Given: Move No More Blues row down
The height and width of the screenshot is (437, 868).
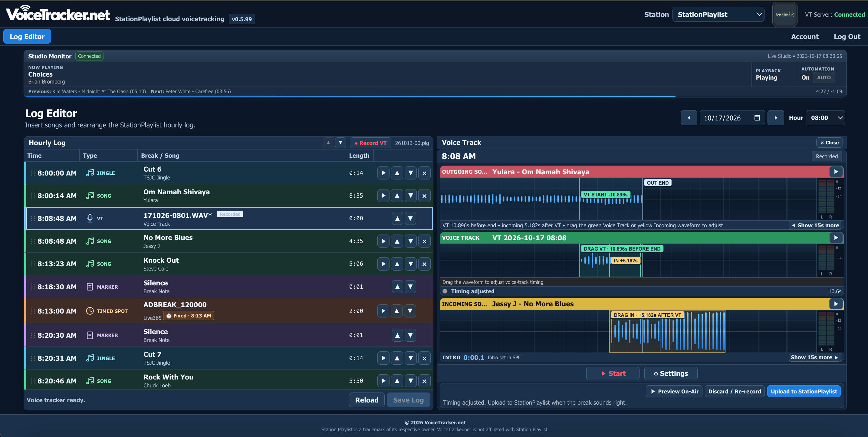Looking at the screenshot, I should 410,241.
